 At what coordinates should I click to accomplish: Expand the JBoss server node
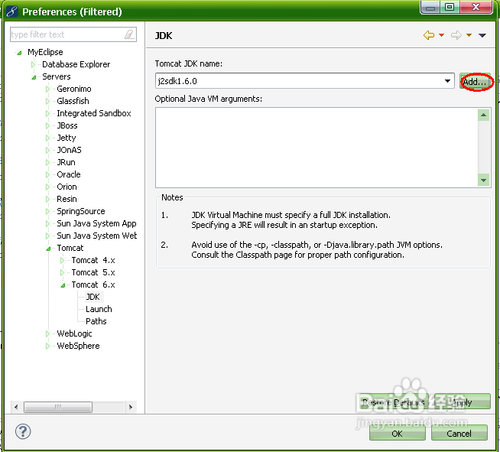(48, 126)
